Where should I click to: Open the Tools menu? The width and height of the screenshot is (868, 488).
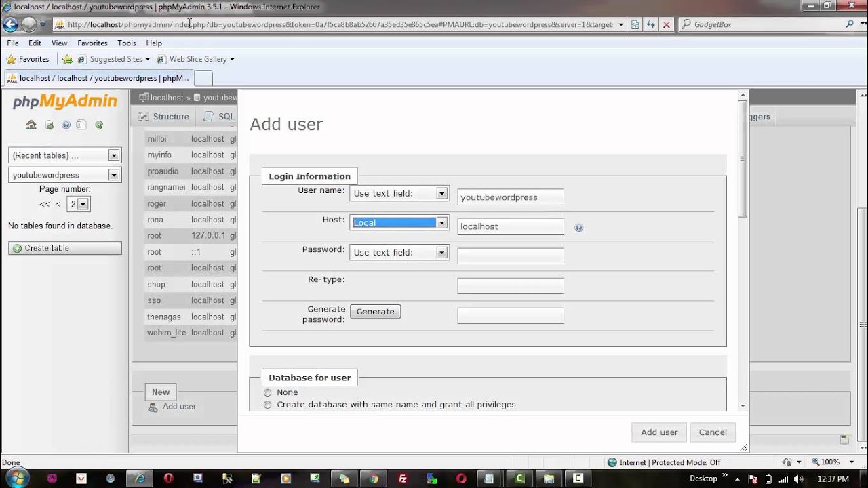click(x=127, y=43)
